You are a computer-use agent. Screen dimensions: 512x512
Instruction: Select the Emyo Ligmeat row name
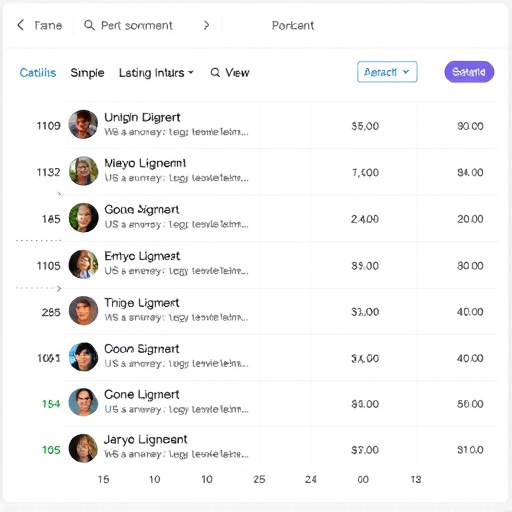[142, 256]
